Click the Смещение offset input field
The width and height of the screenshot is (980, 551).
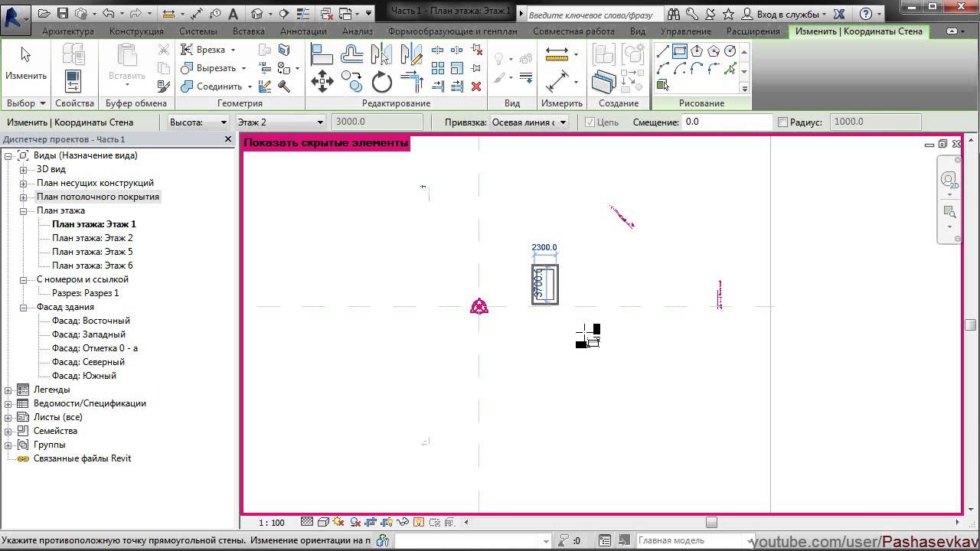point(727,122)
